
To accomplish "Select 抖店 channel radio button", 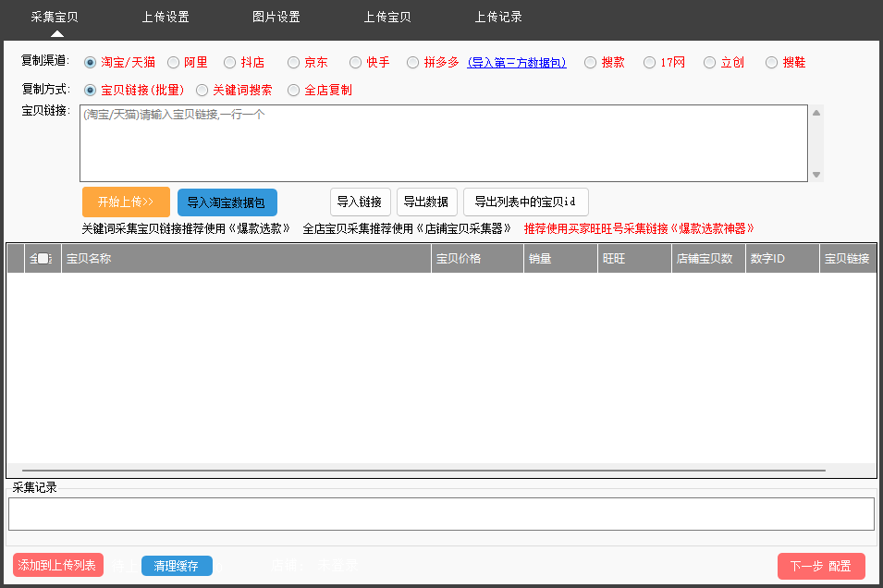I will click(229, 63).
